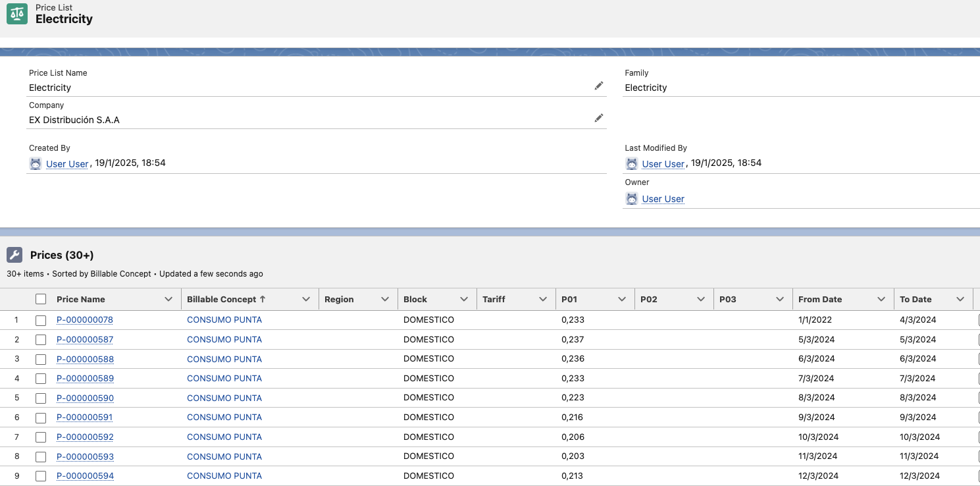The height and width of the screenshot is (486, 980).
Task: Select checkbox for row P-000000587
Action: point(41,340)
